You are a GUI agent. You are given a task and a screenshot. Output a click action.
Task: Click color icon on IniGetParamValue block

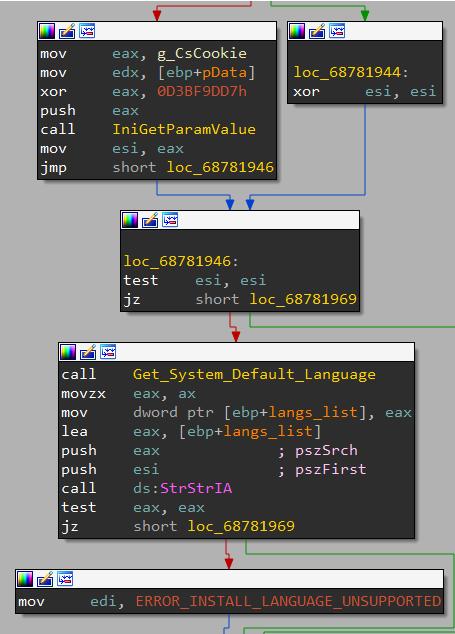coord(47,31)
